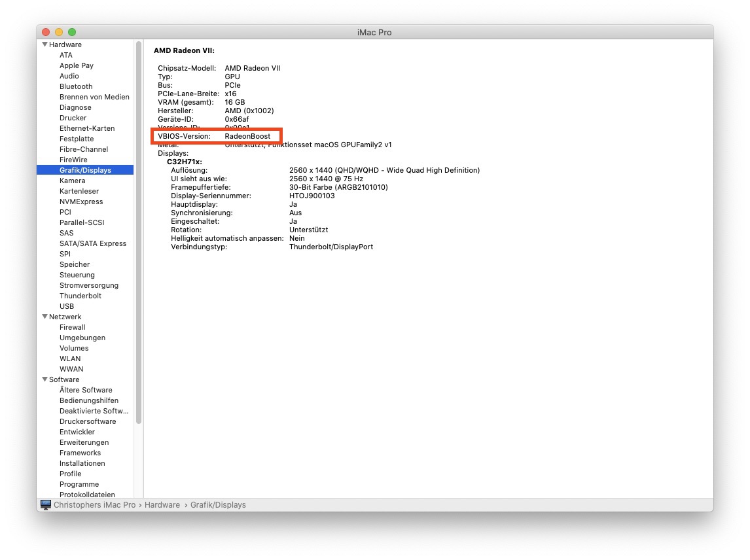Open the Stromversorgung entry
The height and width of the screenshot is (560, 750).
coord(89,285)
